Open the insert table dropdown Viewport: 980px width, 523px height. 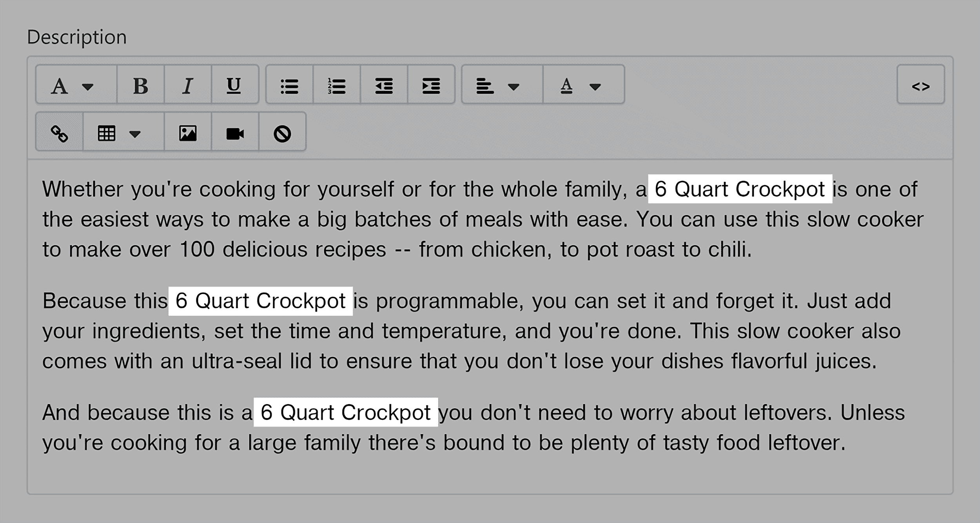point(123,132)
